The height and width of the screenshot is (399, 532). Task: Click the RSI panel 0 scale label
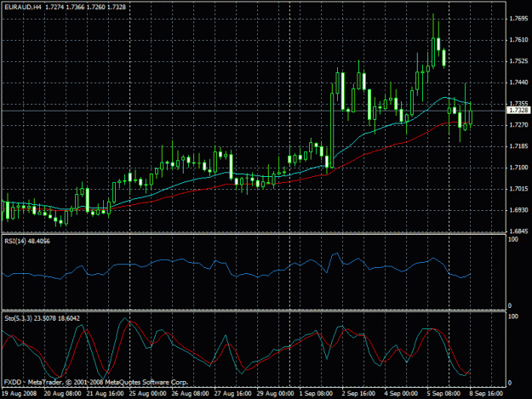510,305
